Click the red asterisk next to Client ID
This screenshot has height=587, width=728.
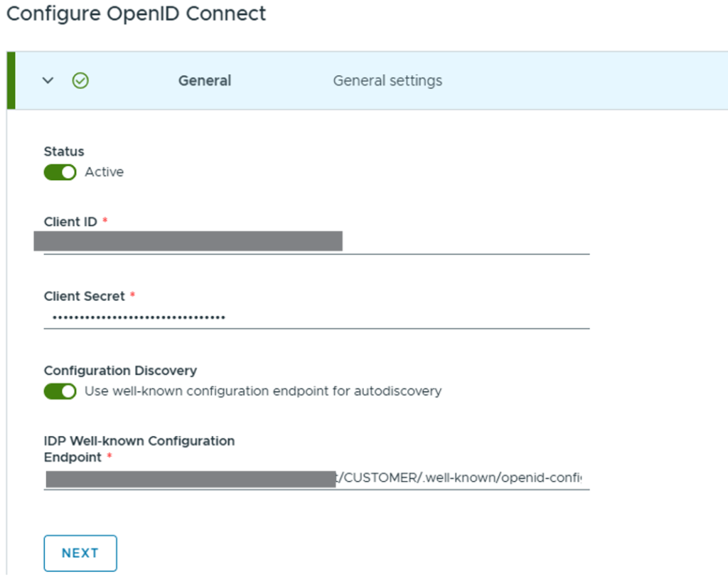tap(105, 222)
